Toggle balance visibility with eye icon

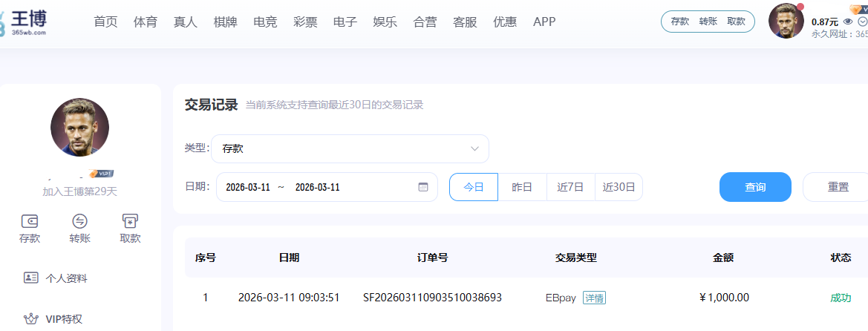point(848,22)
